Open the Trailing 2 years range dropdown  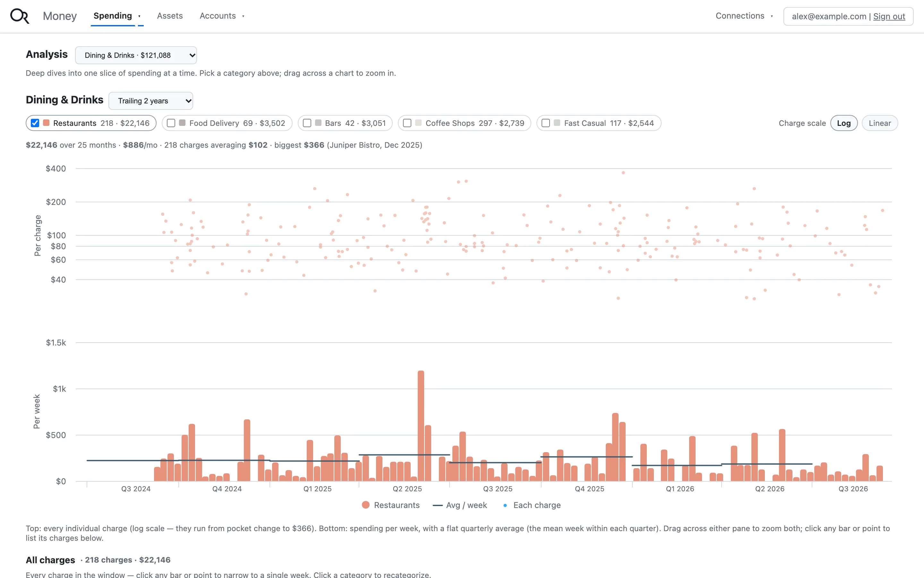tap(151, 101)
